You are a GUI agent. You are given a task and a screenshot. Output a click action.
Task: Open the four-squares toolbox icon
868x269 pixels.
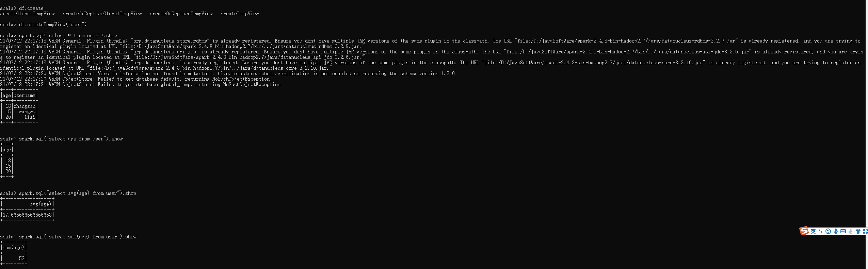(865, 231)
